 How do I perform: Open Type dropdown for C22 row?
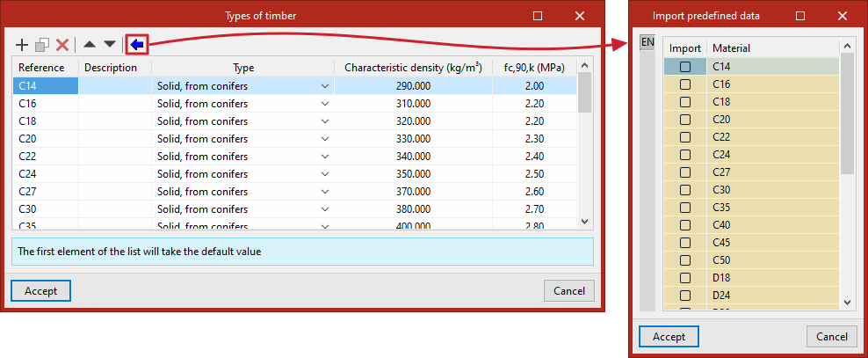(x=325, y=157)
